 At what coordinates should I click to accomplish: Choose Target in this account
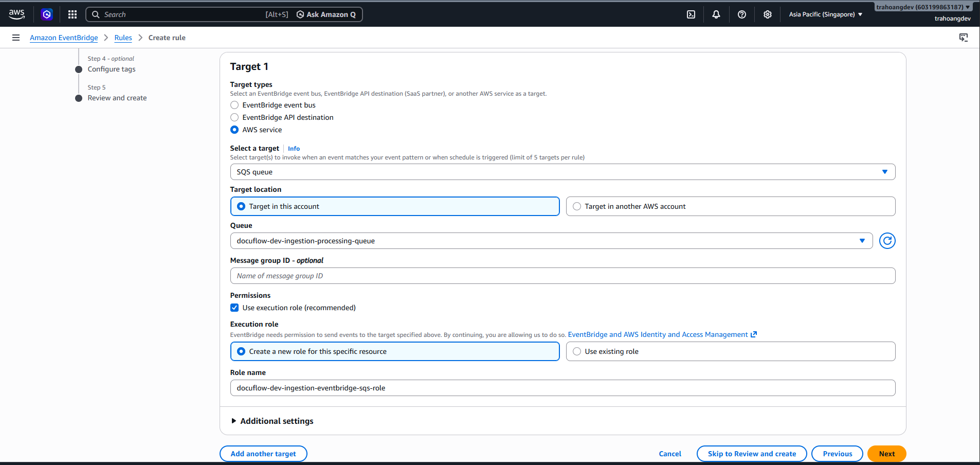[395, 206]
